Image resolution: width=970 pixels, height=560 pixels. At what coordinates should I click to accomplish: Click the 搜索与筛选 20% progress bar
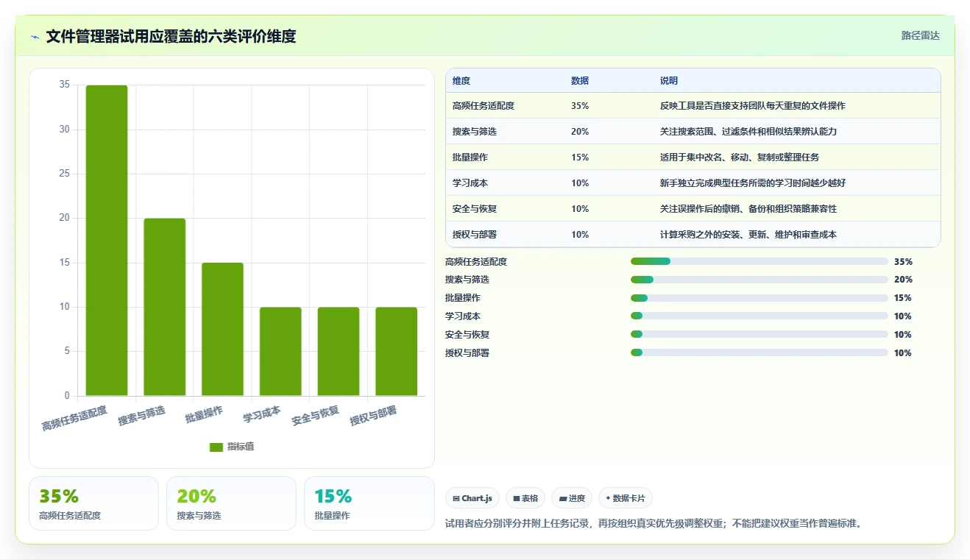coord(760,280)
